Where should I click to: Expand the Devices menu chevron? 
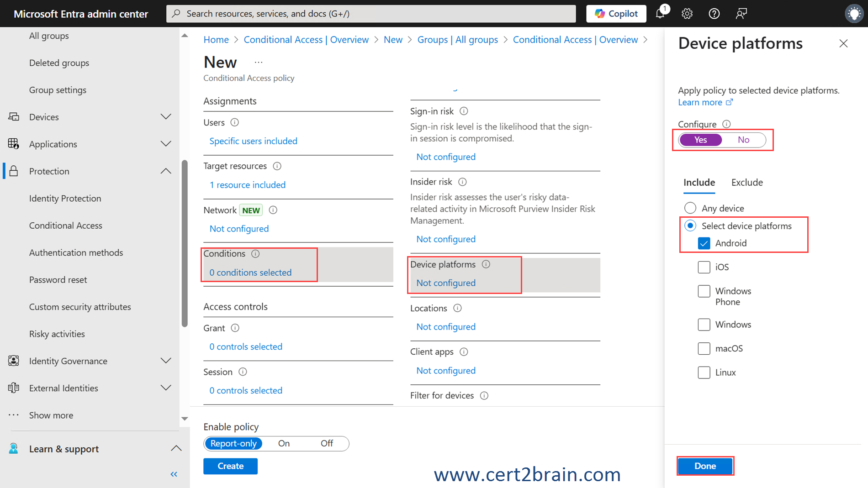pos(166,117)
